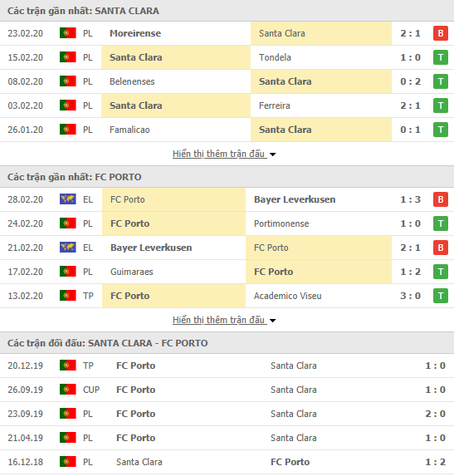454x476 pixels.
Task: Expand more matches under FC Porto section
Action: 220,320
